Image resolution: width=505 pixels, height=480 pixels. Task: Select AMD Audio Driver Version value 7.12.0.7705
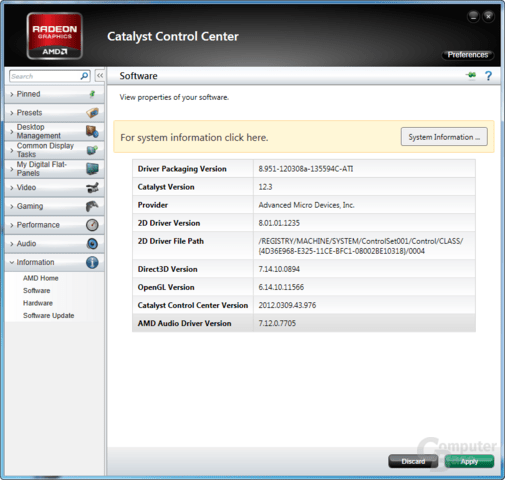[x=277, y=323]
